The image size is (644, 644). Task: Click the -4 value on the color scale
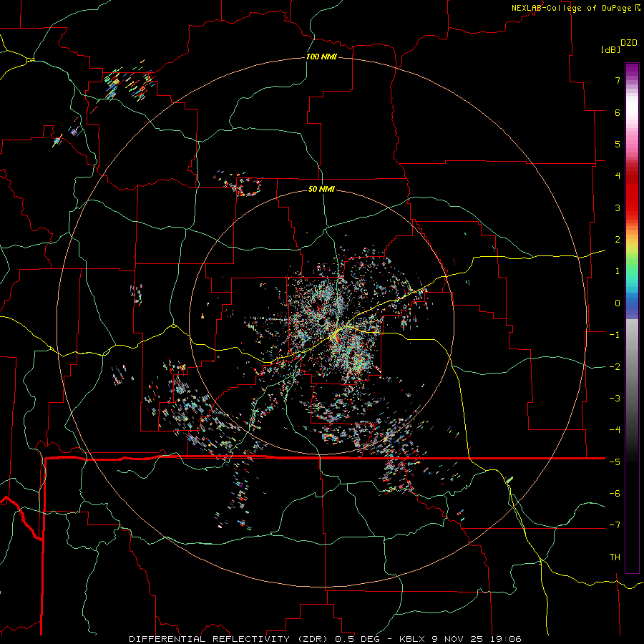coord(615,430)
